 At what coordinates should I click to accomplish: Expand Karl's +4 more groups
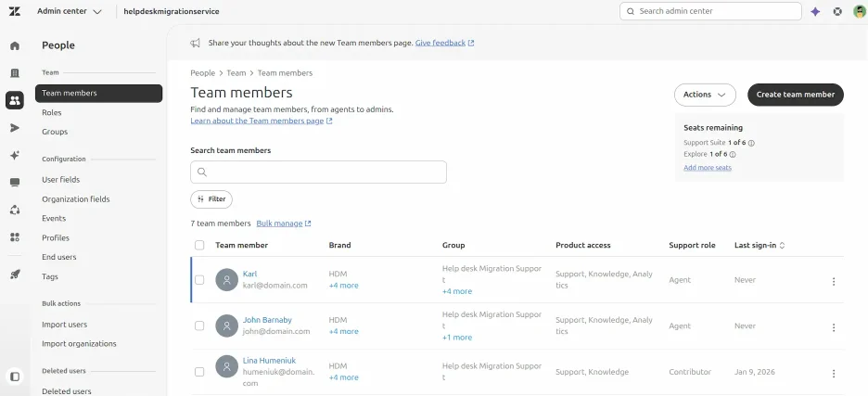pyautogui.click(x=456, y=291)
